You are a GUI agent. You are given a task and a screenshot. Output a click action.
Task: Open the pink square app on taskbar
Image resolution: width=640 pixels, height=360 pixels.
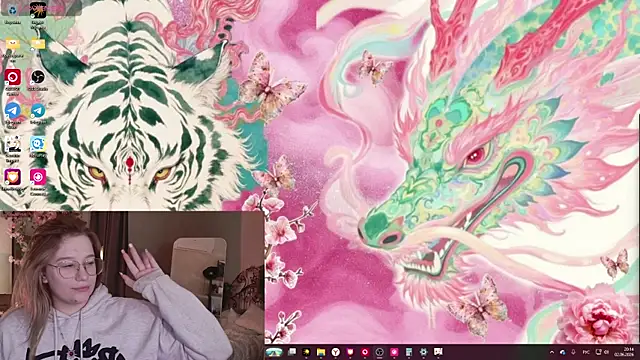point(394,352)
